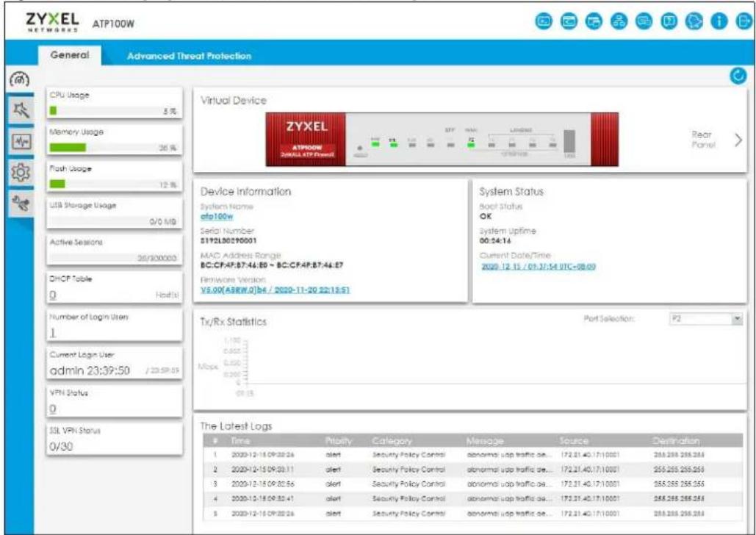Select log row number 3

tap(472, 484)
